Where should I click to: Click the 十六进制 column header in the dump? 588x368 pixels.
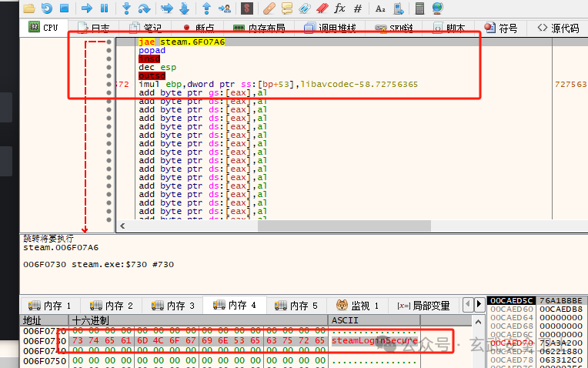pos(198,320)
